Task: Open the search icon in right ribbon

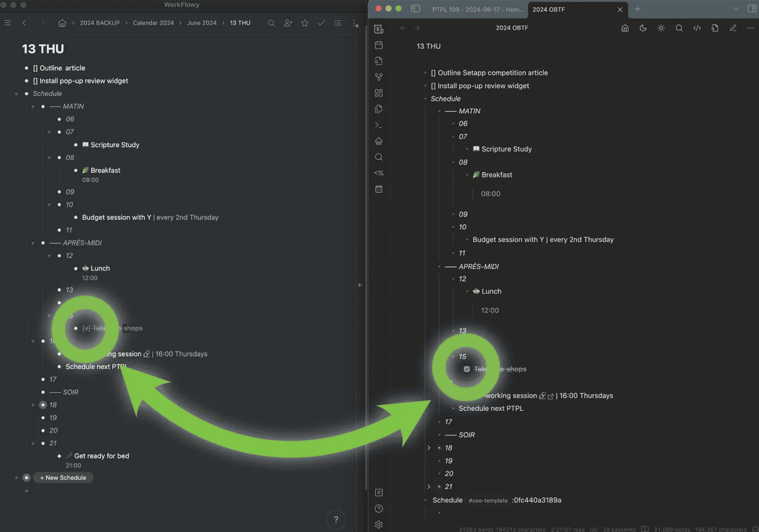Action: click(x=379, y=157)
